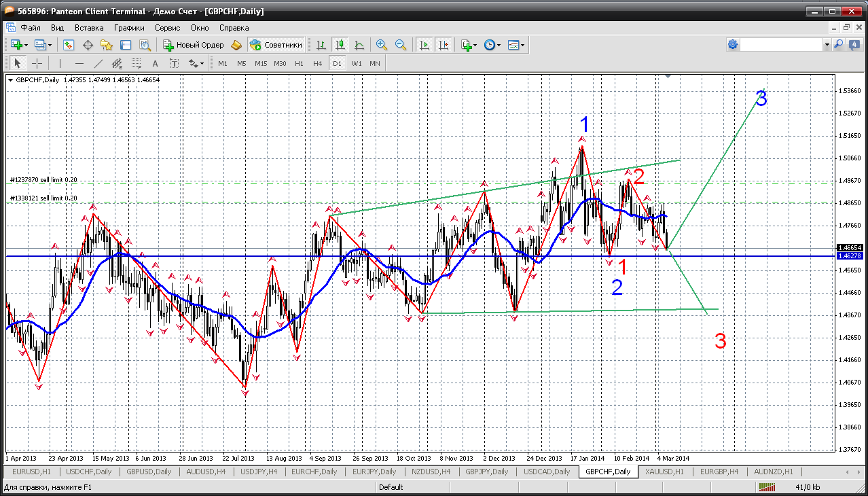Toggle the Советники auto-trading button
868x496 pixels.
pos(276,45)
